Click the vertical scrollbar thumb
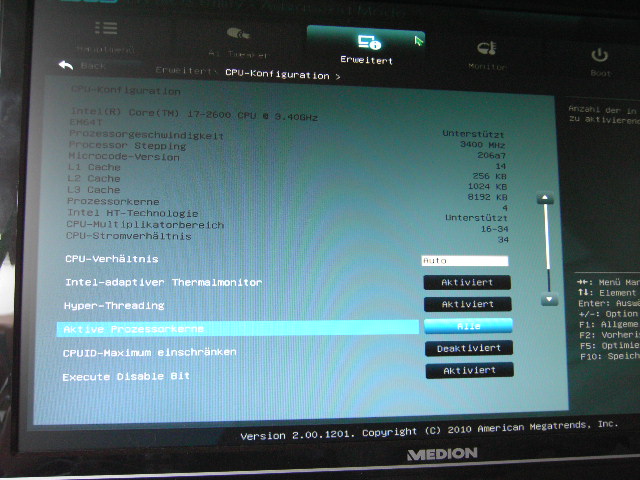 pyautogui.click(x=547, y=237)
